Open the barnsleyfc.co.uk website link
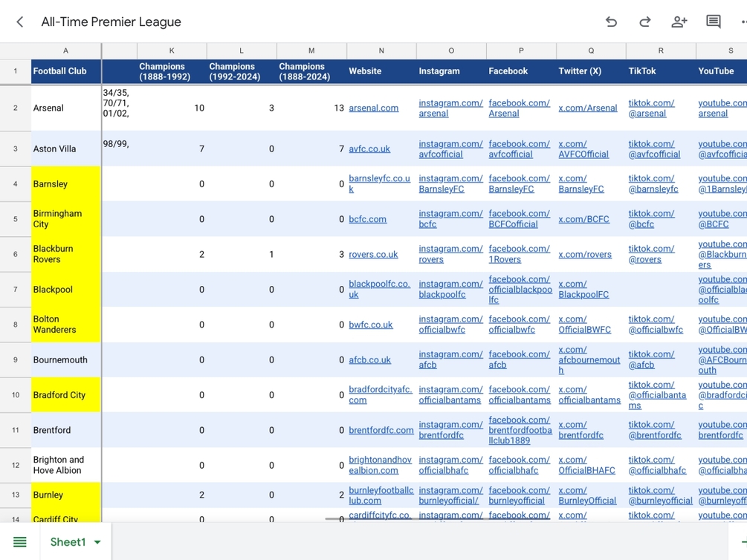 point(379,183)
